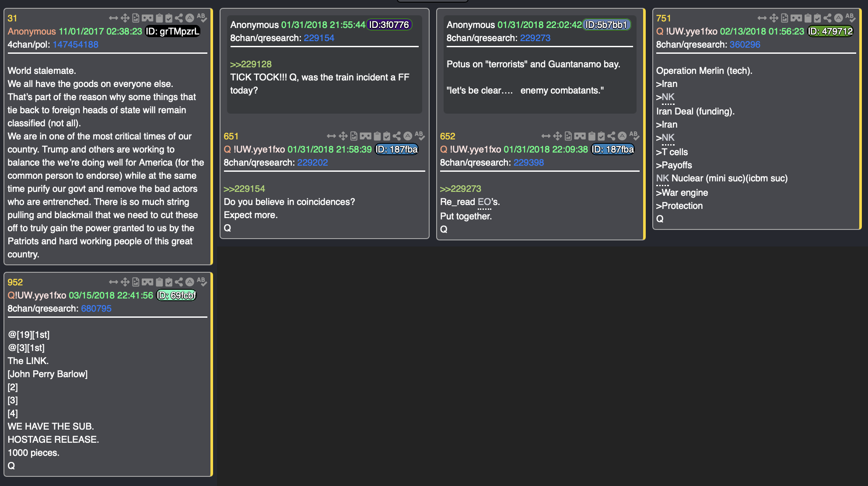
Task: Click post number 751
Action: (x=664, y=18)
